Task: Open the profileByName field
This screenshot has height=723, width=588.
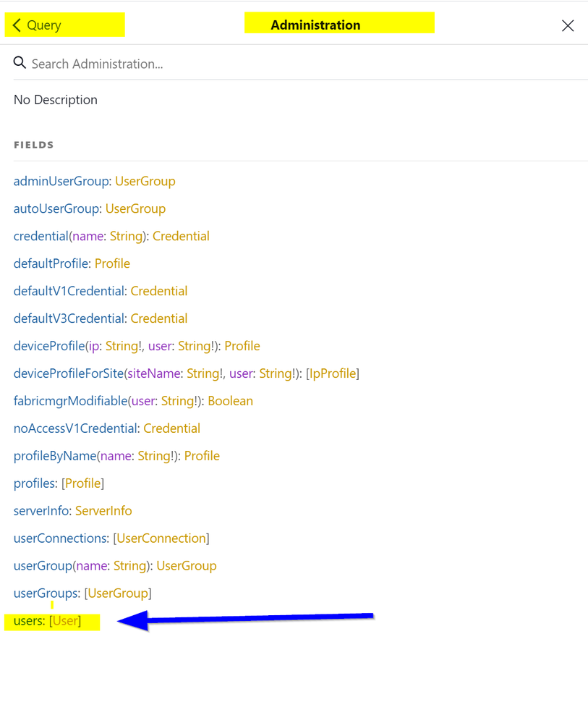Action: (54, 456)
